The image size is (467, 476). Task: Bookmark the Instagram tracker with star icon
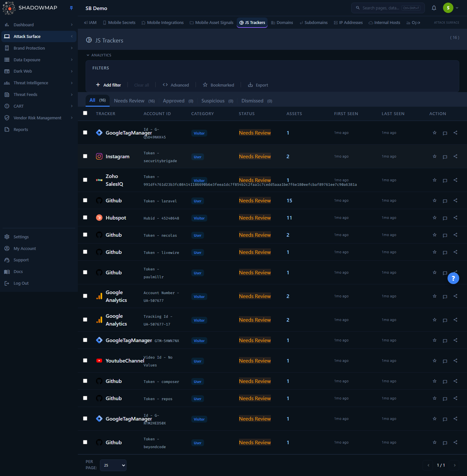pos(435,156)
